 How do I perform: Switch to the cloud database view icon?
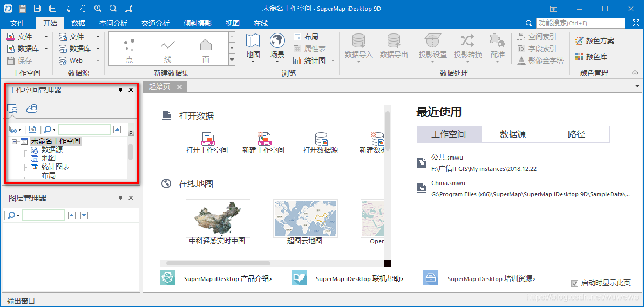point(32,108)
